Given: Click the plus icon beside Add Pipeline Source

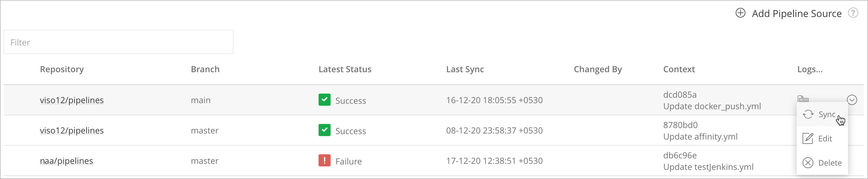Looking at the screenshot, I should (741, 13).
